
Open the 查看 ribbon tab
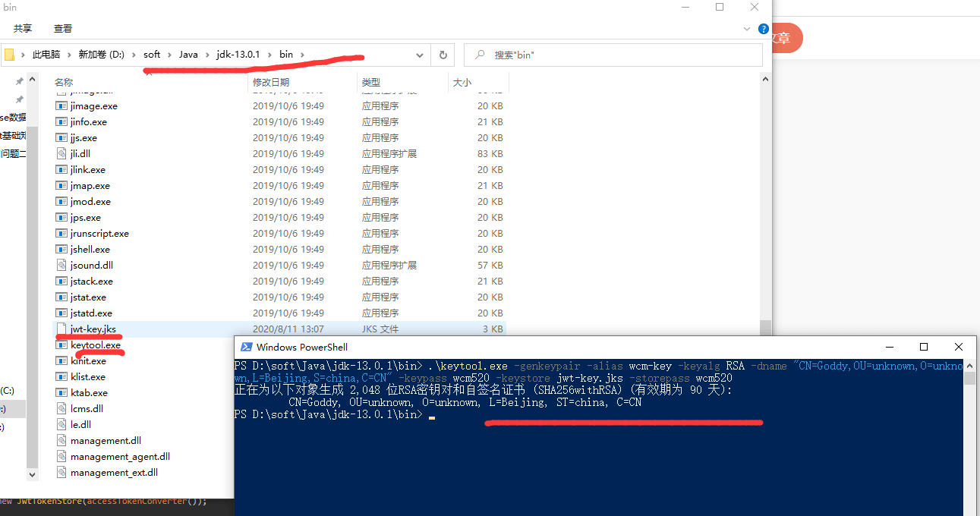pyautogui.click(x=63, y=29)
